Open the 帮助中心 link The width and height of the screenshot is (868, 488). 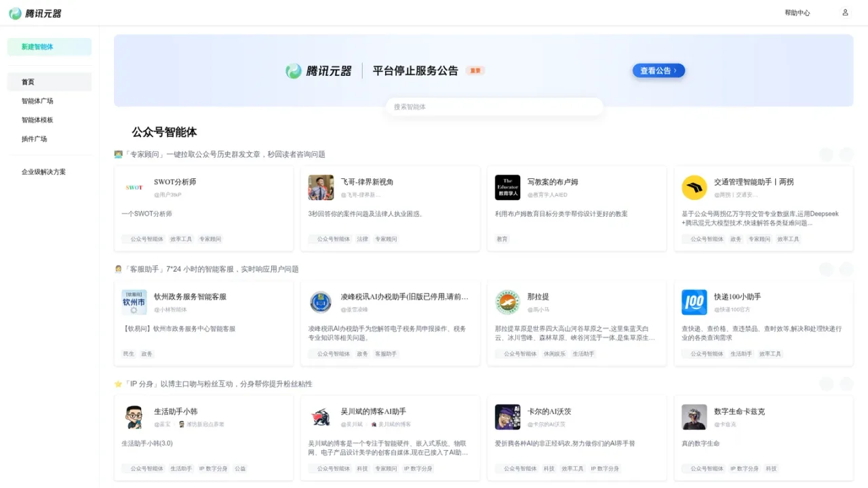(797, 13)
